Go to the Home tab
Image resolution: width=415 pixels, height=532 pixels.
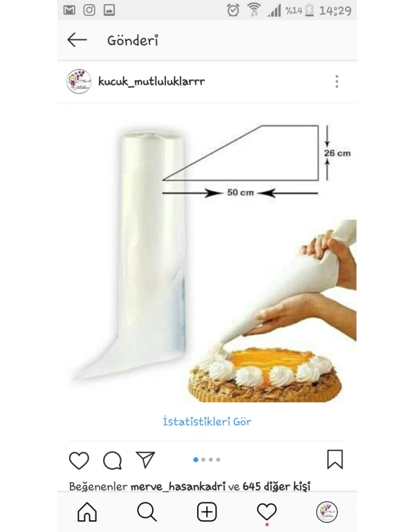pyautogui.click(x=87, y=512)
